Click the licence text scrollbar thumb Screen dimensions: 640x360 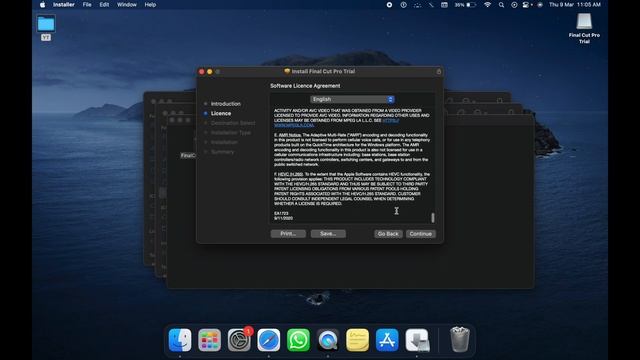coord(433,218)
